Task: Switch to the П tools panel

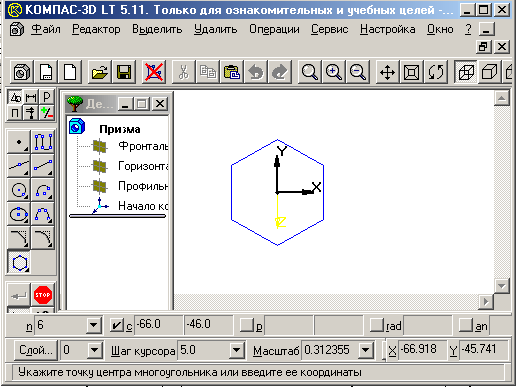Action: (15, 113)
